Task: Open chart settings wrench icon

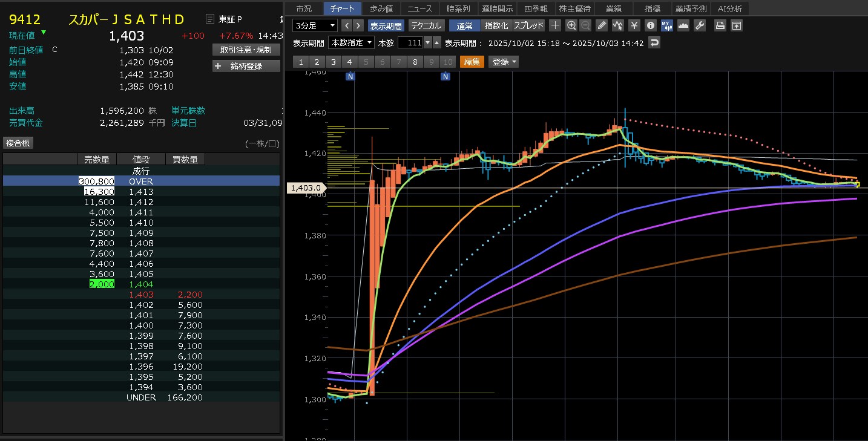Action: 699,25
